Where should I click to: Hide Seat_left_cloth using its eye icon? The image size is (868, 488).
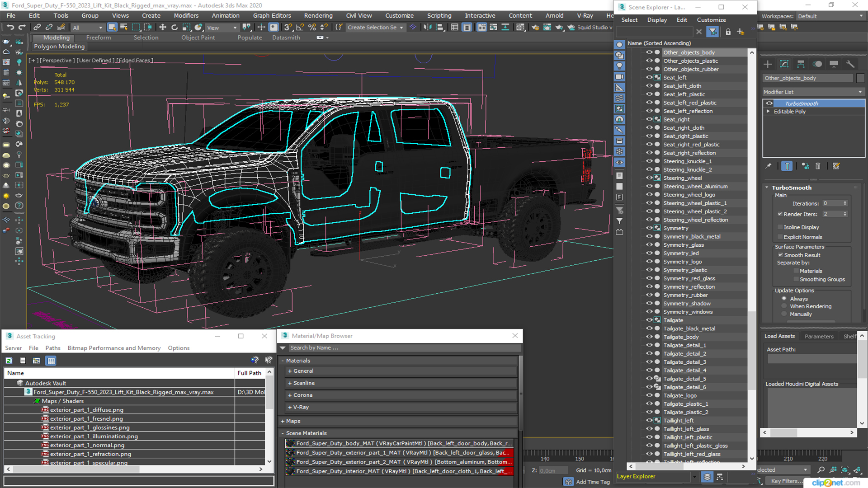pos(649,86)
